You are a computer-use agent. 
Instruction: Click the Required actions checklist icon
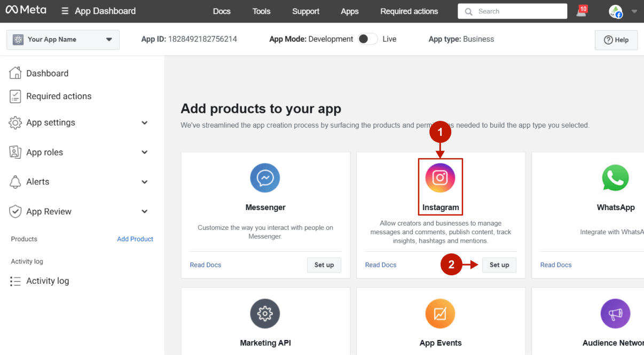click(x=15, y=96)
